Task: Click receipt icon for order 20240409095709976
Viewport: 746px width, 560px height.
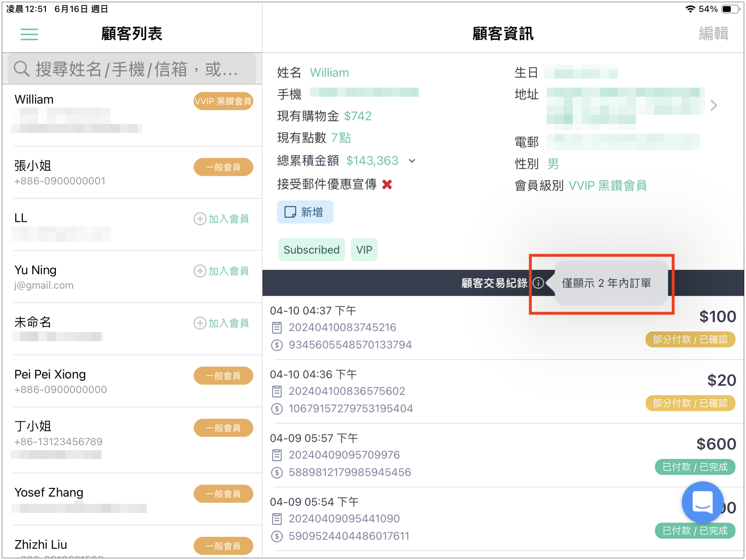Action: pyautogui.click(x=277, y=455)
